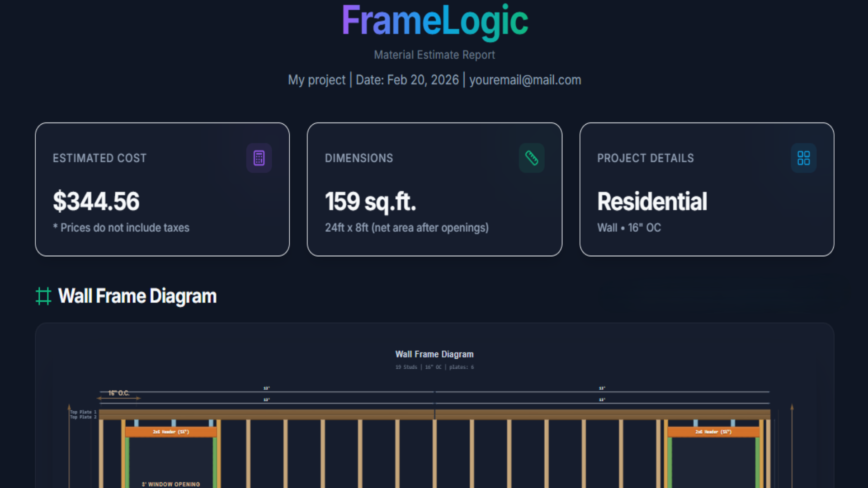Click the 3' WINDOW OPENING label
Image resolution: width=868 pixels, height=488 pixels.
pos(170,483)
